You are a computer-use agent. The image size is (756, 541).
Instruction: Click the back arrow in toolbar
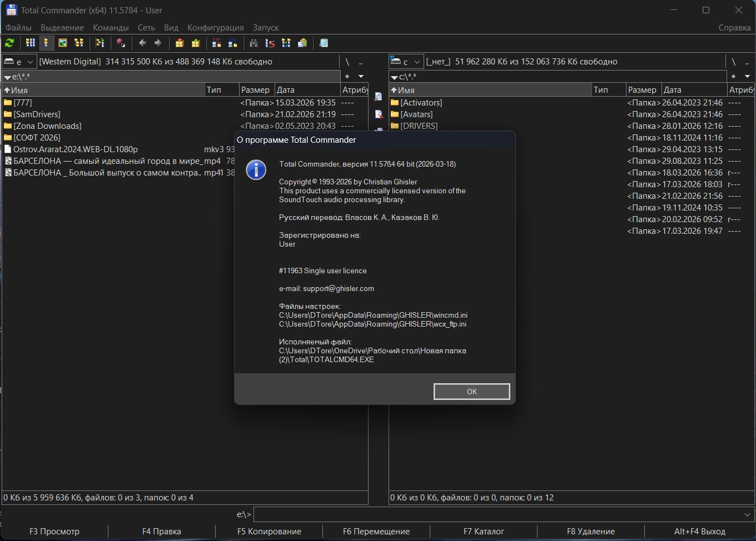[143, 43]
